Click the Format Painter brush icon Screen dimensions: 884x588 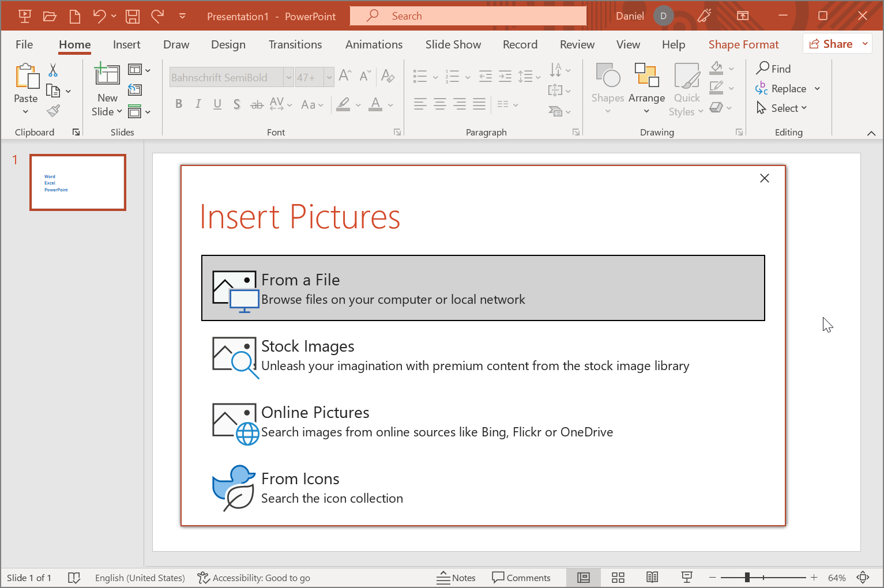tap(53, 111)
